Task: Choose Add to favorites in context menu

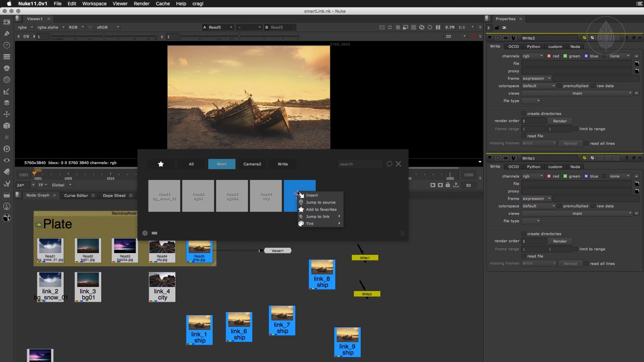Action: pos(320,209)
